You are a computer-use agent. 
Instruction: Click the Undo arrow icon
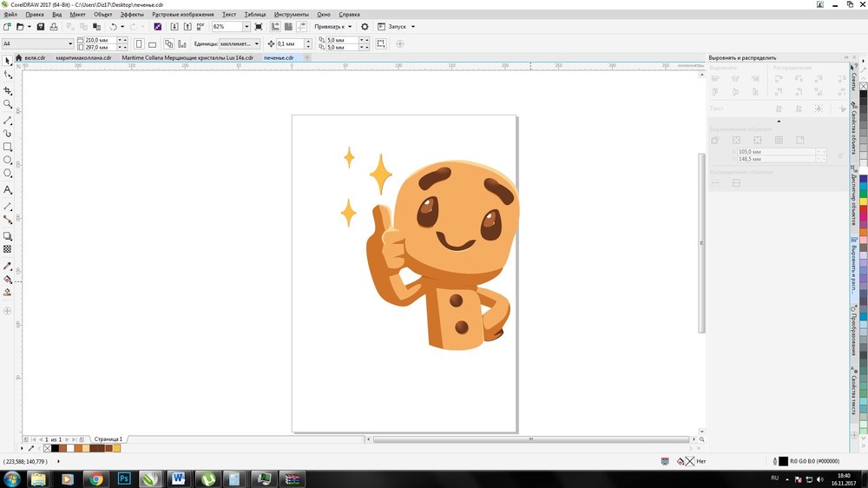point(113,27)
